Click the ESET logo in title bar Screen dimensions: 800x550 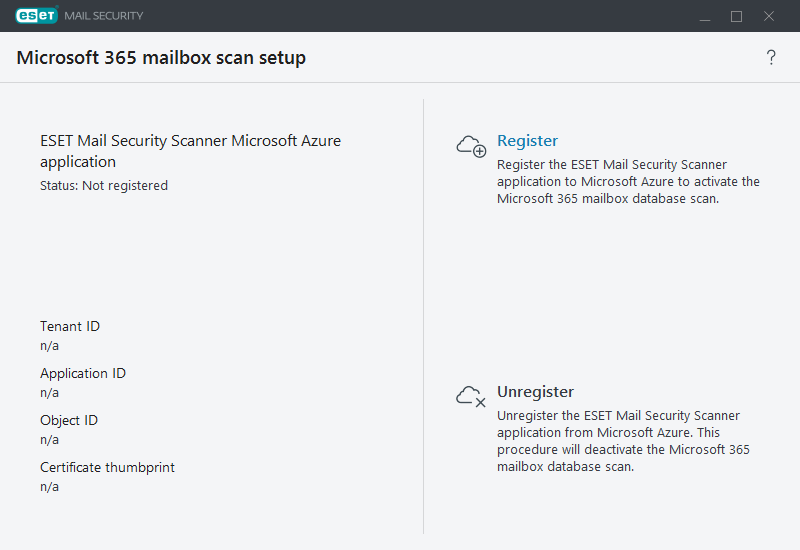(x=36, y=16)
